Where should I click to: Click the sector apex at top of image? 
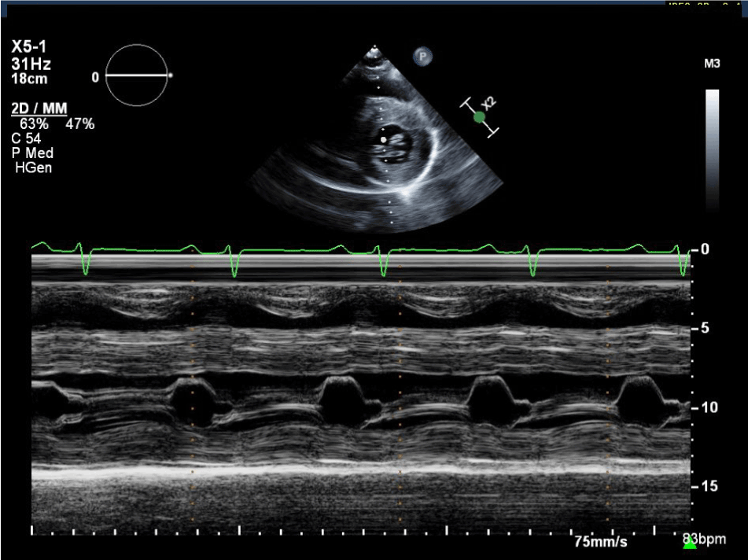click(x=375, y=48)
